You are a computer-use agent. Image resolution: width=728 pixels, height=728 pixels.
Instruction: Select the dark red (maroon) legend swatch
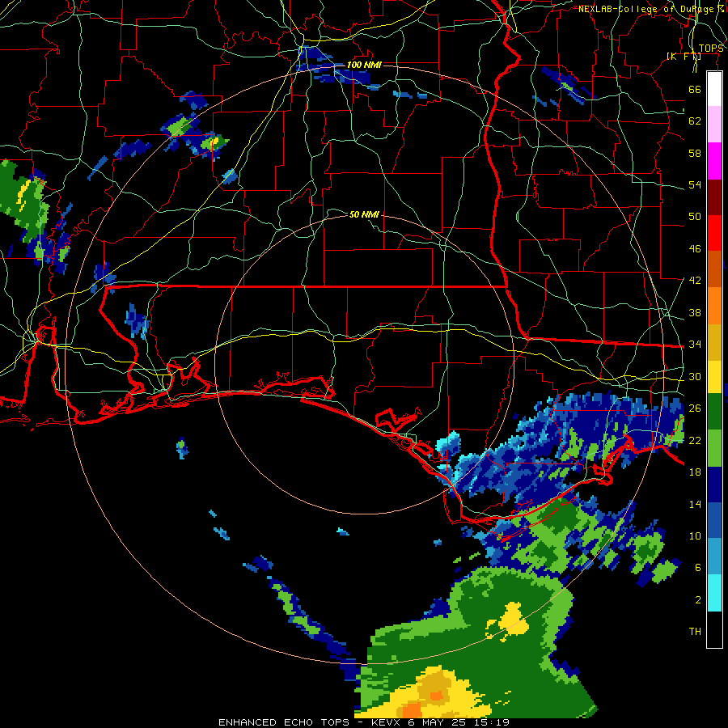tap(714, 197)
